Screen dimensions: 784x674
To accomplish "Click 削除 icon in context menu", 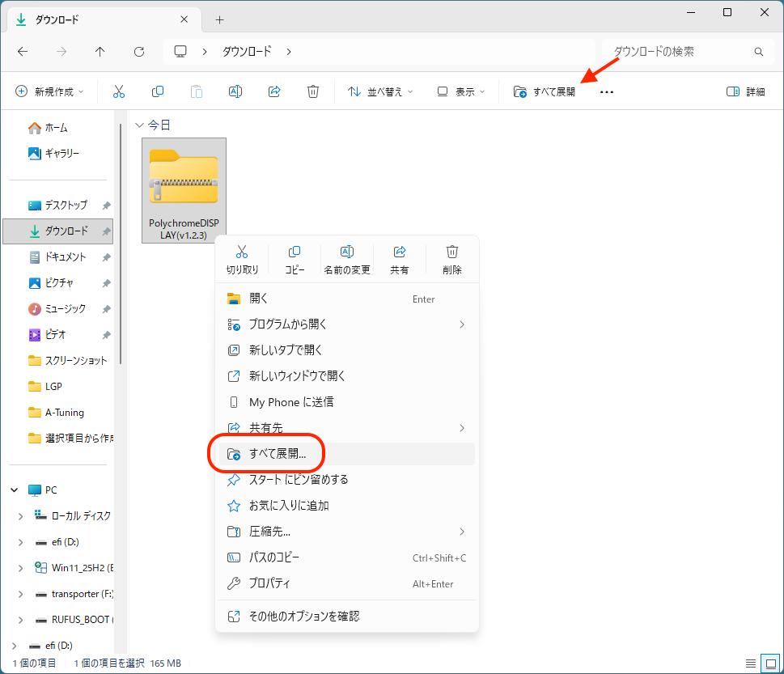I will [x=452, y=260].
